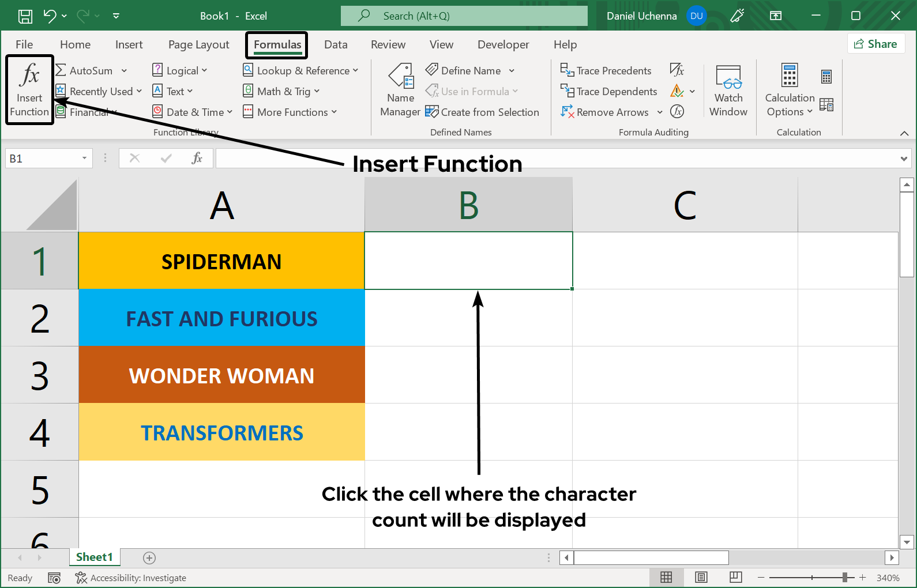Open the Logical functions menu
Image resolution: width=917 pixels, height=588 pixels.
pos(179,71)
